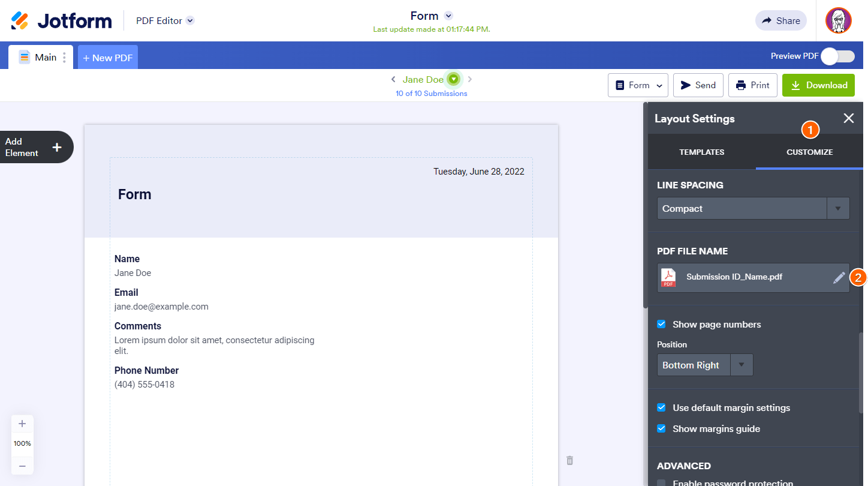The image size is (868, 486).
Task: Expand the Form title dropdown arrow
Action: point(448,16)
